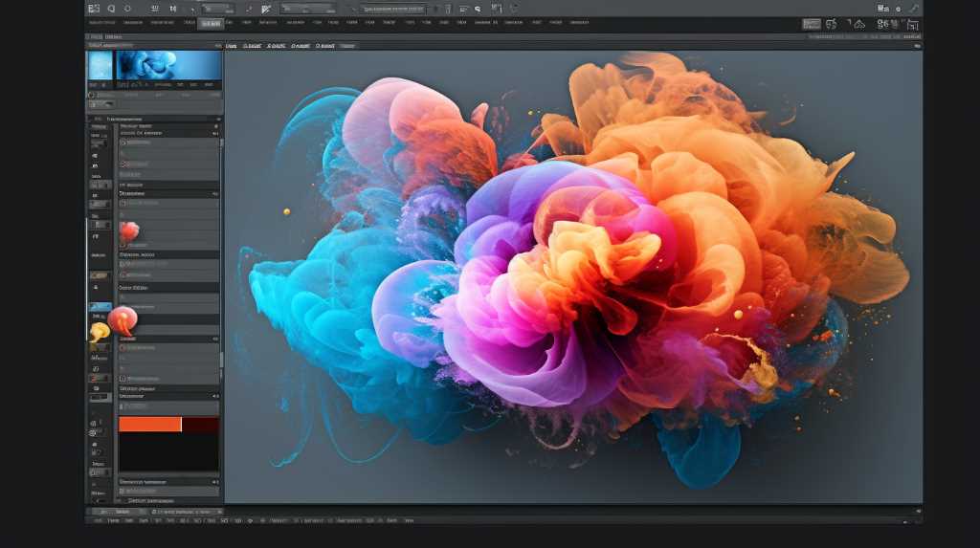Screen dimensions: 980x548
Task: Collapse the section directly above the orange swatch
Action: pyautogui.click(x=215, y=396)
